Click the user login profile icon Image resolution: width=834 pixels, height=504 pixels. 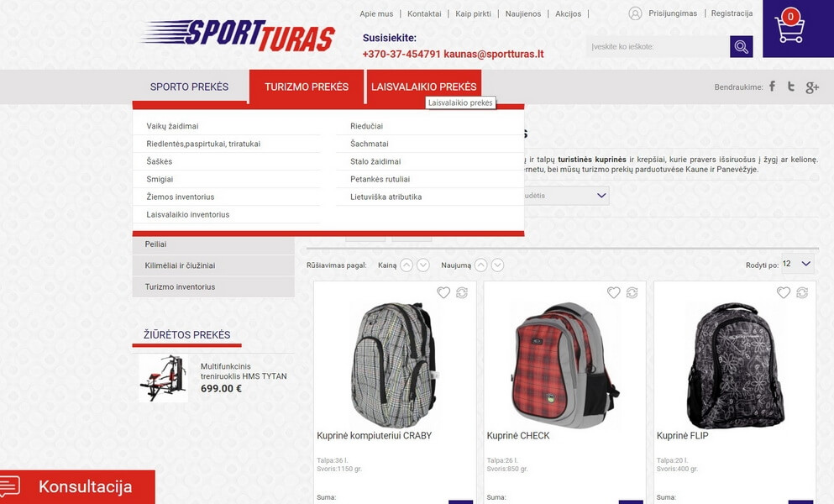tap(635, 13)
